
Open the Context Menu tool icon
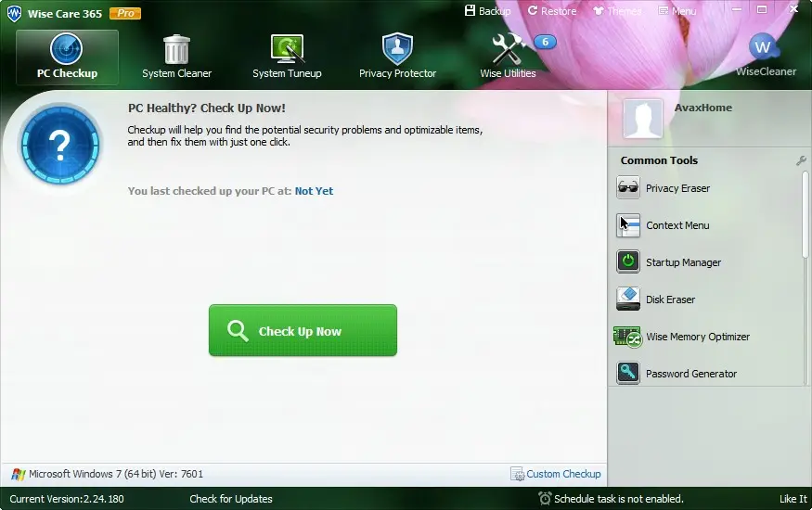[628, 225]
